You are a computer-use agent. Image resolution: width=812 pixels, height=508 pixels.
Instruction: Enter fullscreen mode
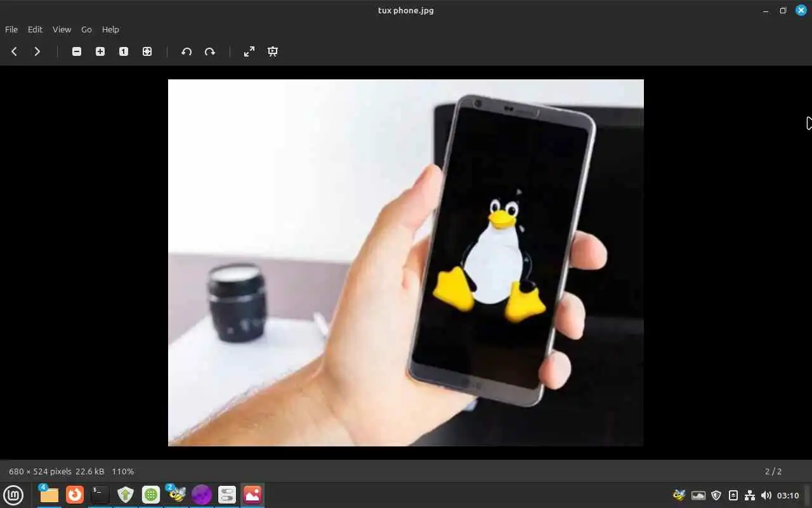249,51
